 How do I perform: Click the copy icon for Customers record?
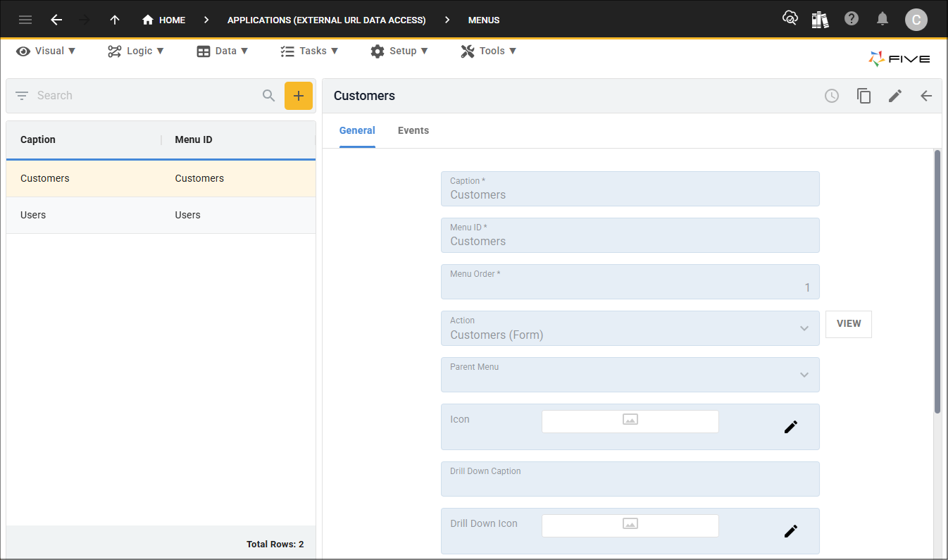863,96
